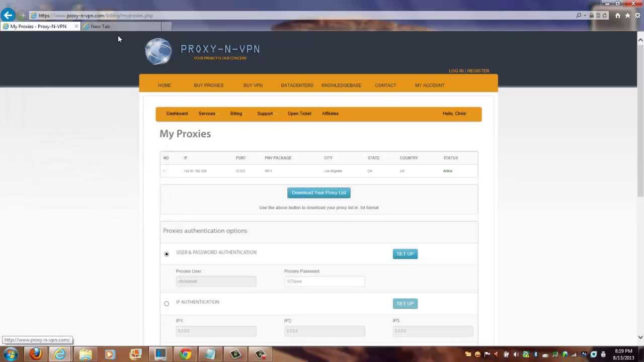Image resolution: width=644 pixels, height=362 pixels.
Task: Click the IP2 input field
Action: (x=325, y=331)
